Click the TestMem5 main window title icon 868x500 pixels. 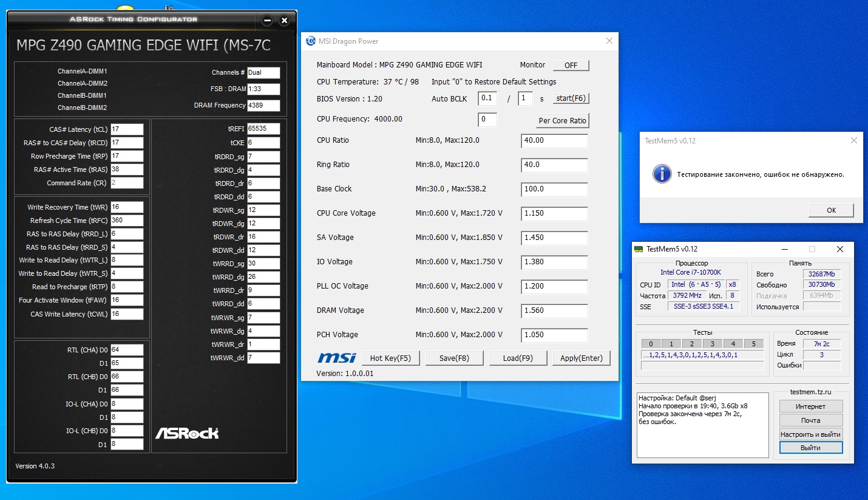click(639, 249)
